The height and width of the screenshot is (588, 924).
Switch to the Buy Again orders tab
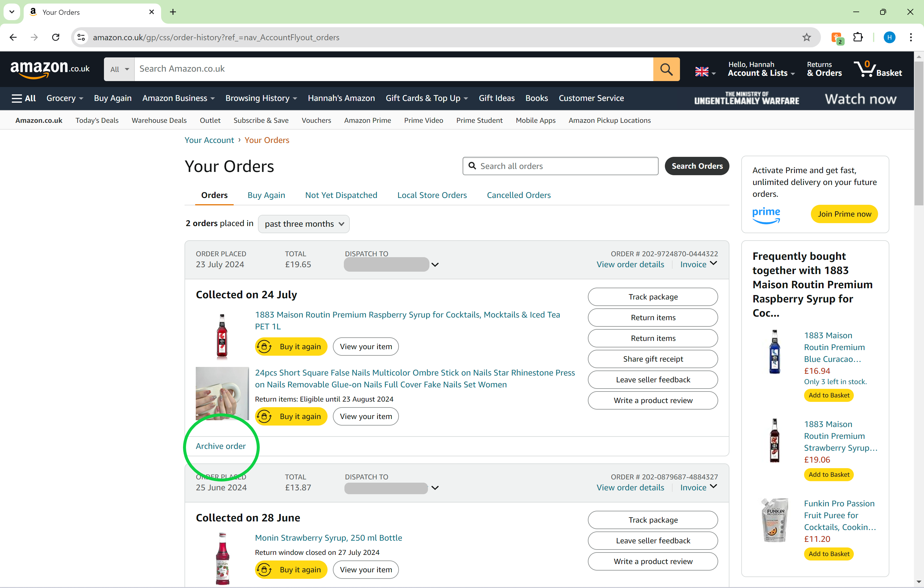click(266, 195)
